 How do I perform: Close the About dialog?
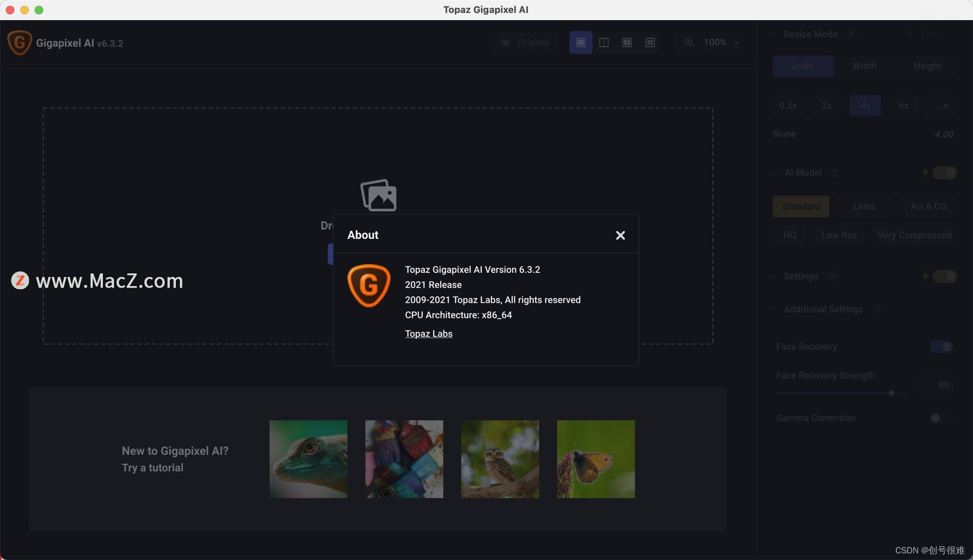click(x=619, y=235)
